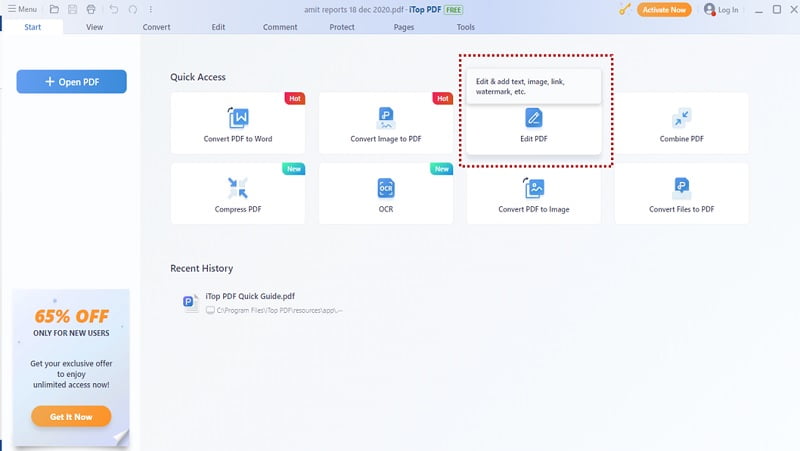Image resolution: width=800 pixels, height=451 pixels.
Task: Open the Convert tab
Action: (x=157, y=27)
